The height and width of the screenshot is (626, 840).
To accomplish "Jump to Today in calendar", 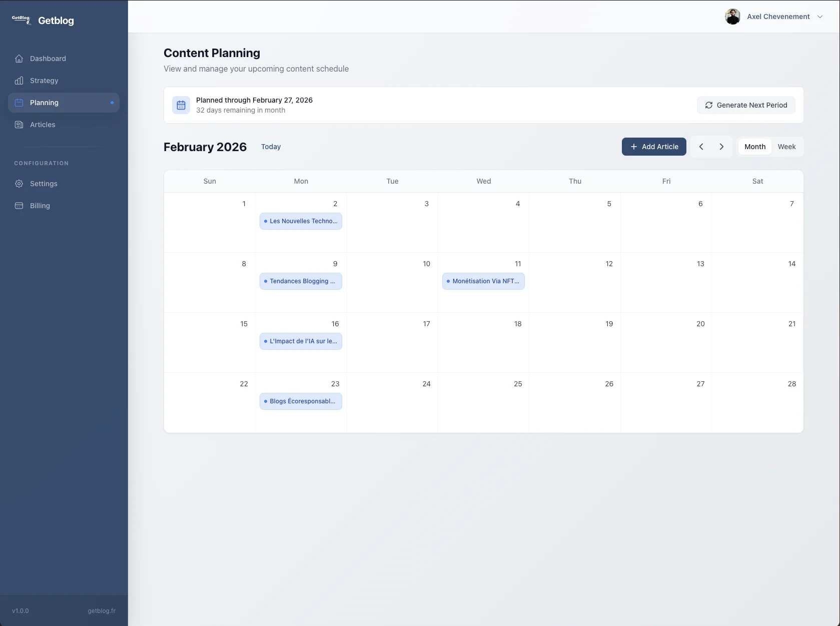I will pos(271,147).
